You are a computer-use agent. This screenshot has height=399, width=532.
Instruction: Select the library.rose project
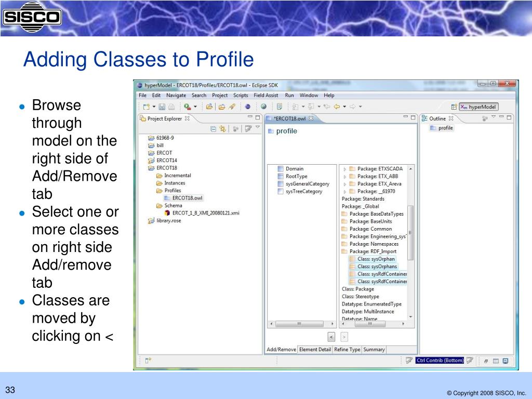click(165, 220)
